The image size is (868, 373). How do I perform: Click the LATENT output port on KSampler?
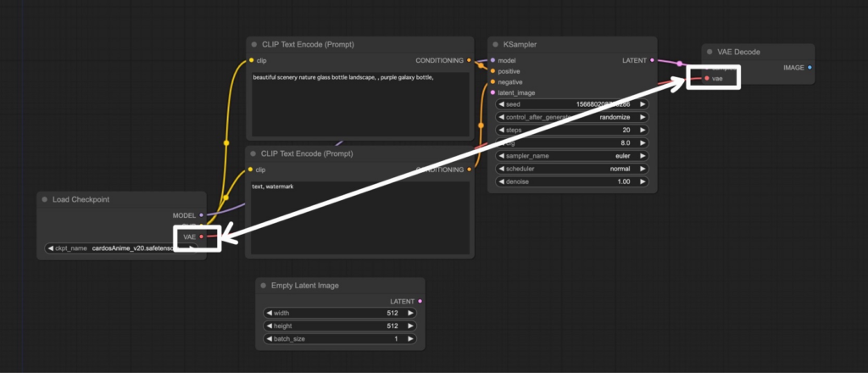[x=652, y=60]
